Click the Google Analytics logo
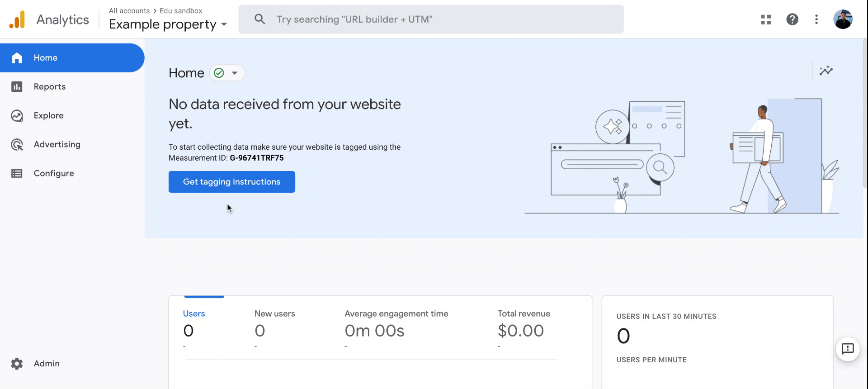The width and height of the screenshot is (868, 389). point(17,19)
